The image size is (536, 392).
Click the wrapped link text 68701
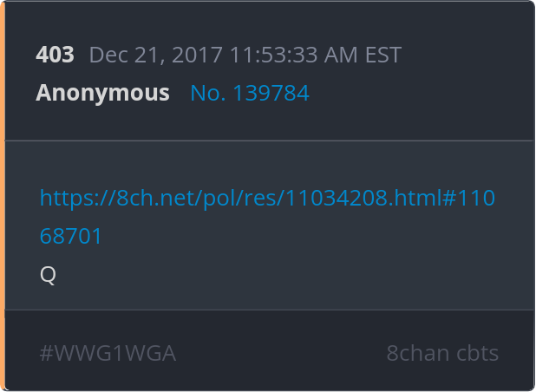pos(71,236)
